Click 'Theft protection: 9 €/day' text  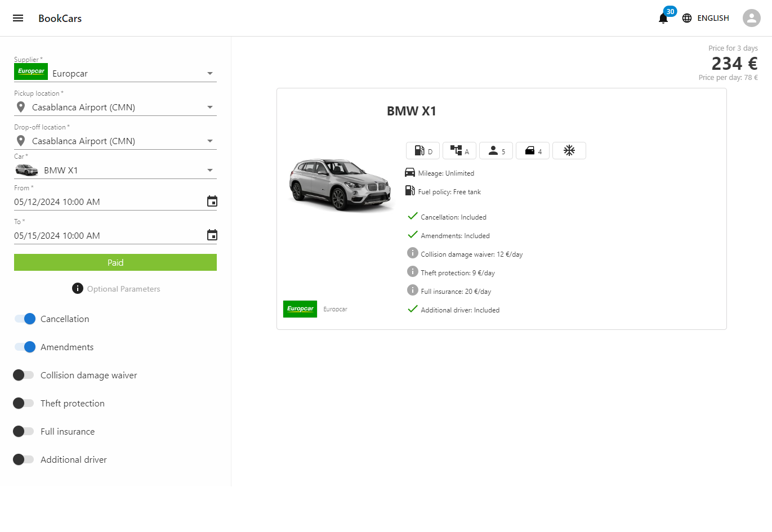pos(458,273)
